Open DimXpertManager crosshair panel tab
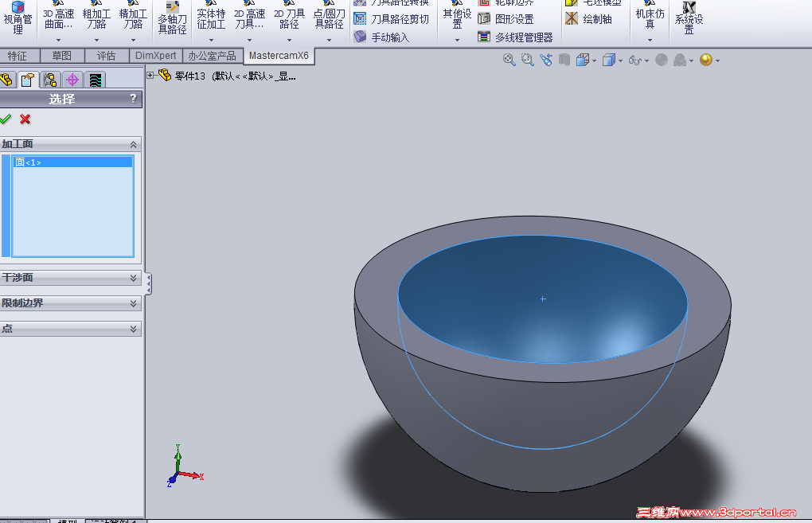 (72, 80)
